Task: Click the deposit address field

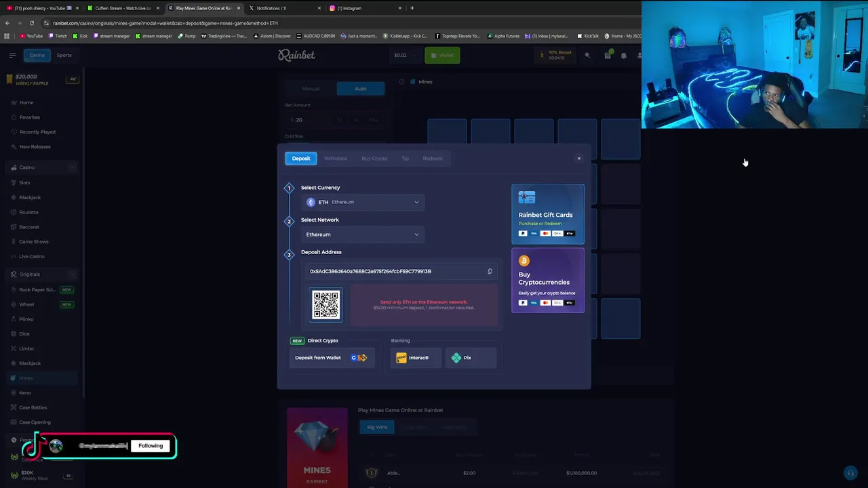Action: [401, 272]
